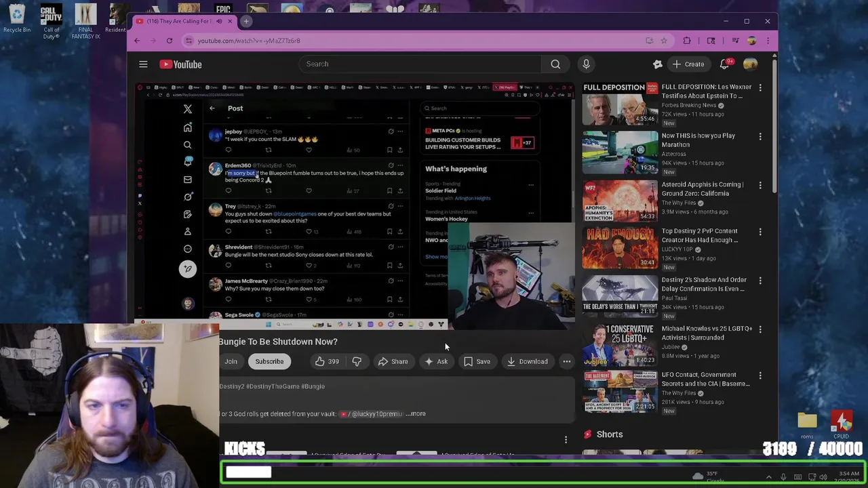The image size is (868, 488).
Task: Open the side panel icon in browser toolbar
Action: pos(711,41)
